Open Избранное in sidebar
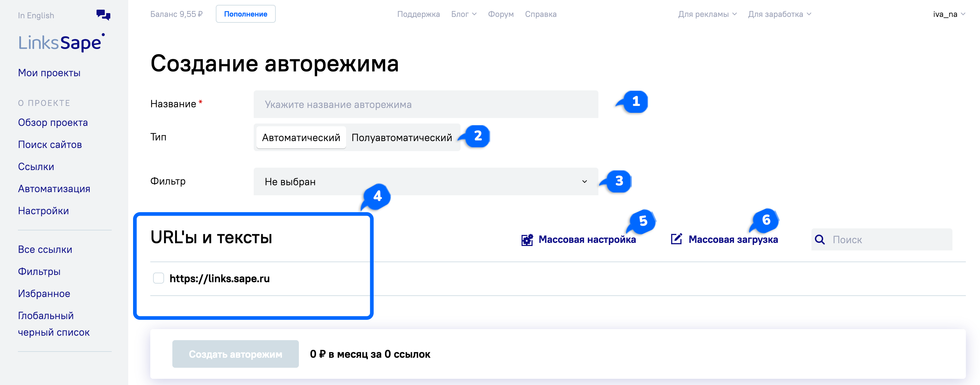Image resolution: width=980 pixels, height=385 pixels. (x=44, y=294)
